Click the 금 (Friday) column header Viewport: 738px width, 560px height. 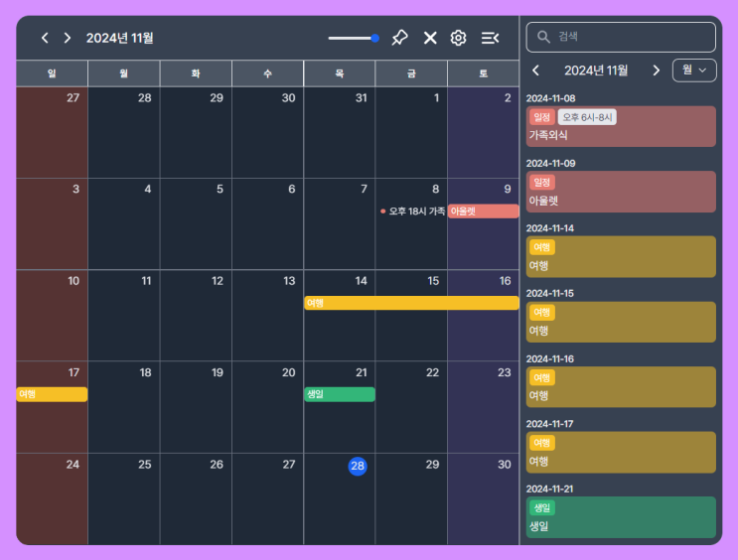(411, 73)
